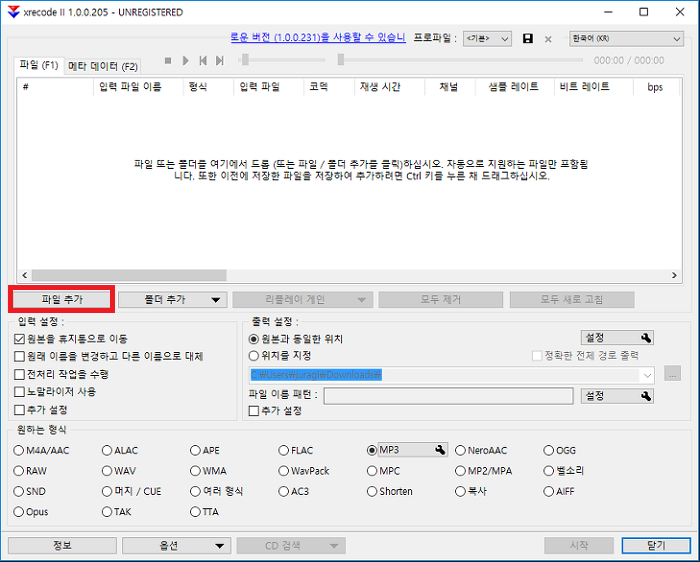This screenshot has height=562, width=700.
Task: Open the 프로파일 dropdown
Action: coord(488,39)
